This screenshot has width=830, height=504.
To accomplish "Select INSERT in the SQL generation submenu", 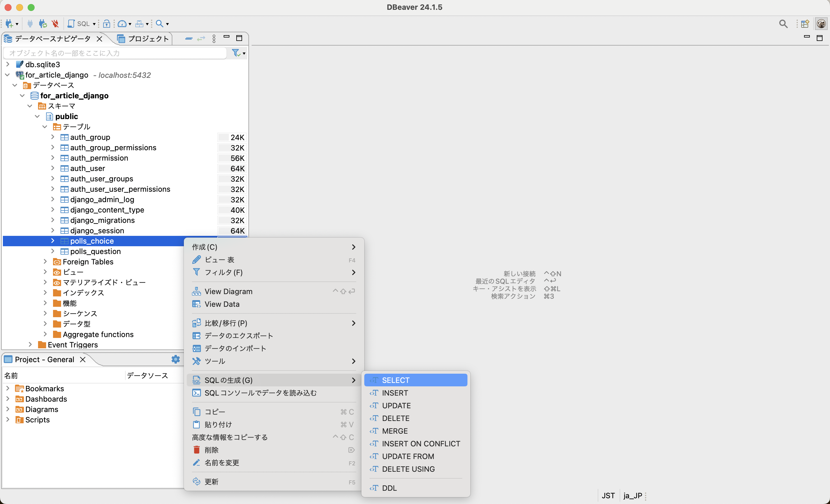I will [395, 393].
